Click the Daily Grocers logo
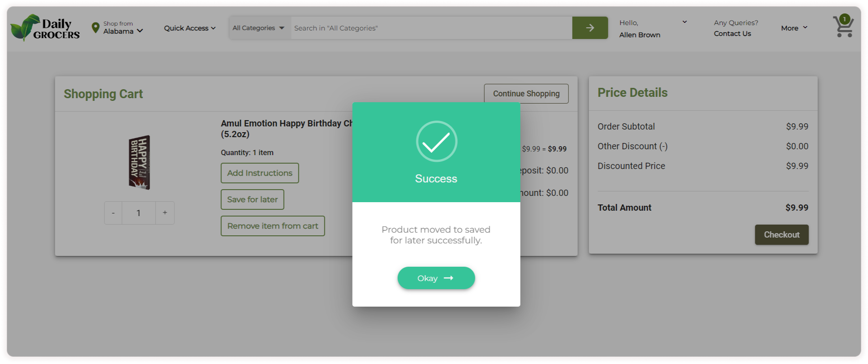The image size is (868, 364). click(x=45, y=28)
